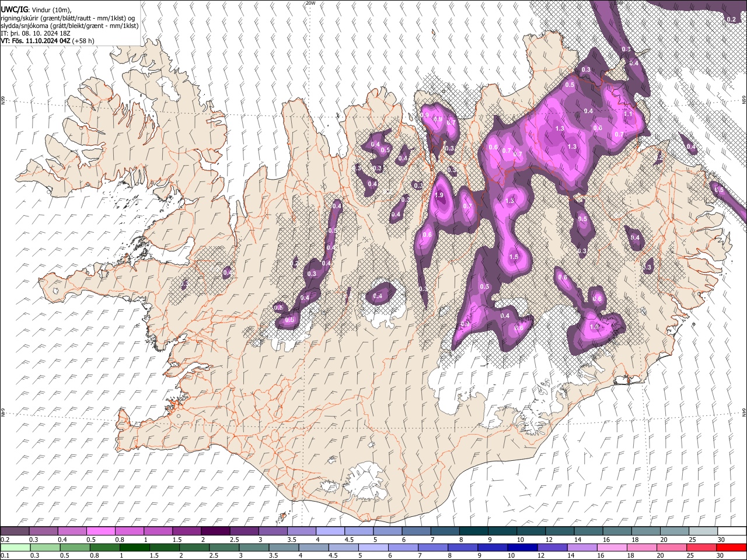Choose the 0.8 swatch in the lower legend row
The width and height of the screenshot is (747, 560).
click(104, 547)
